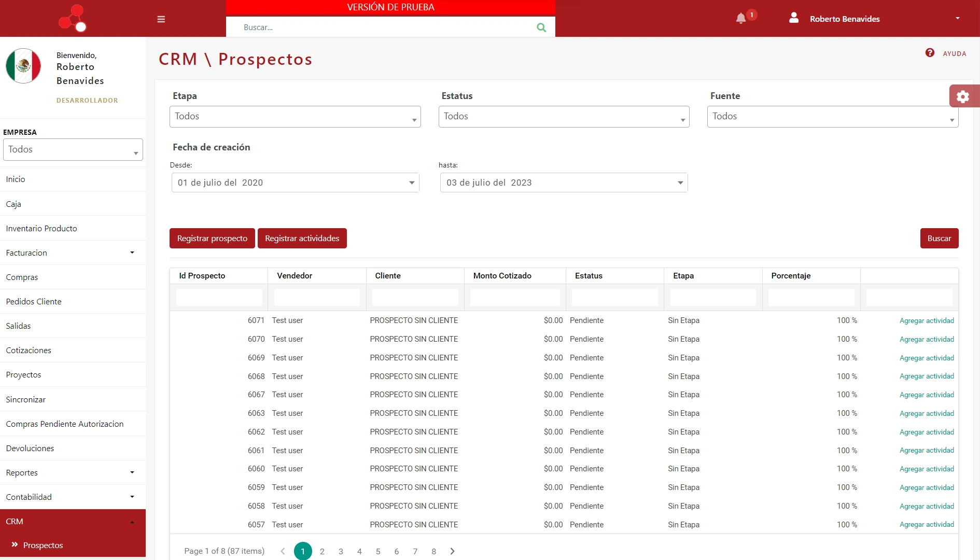This screenshot has height=560, width=980.
Task: Open the gear settings panel
Action: click(x=963, y=96)
